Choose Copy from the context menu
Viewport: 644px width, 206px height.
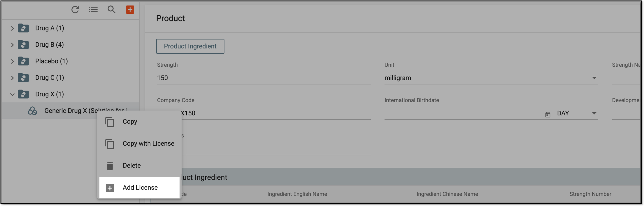click(139, 122)
